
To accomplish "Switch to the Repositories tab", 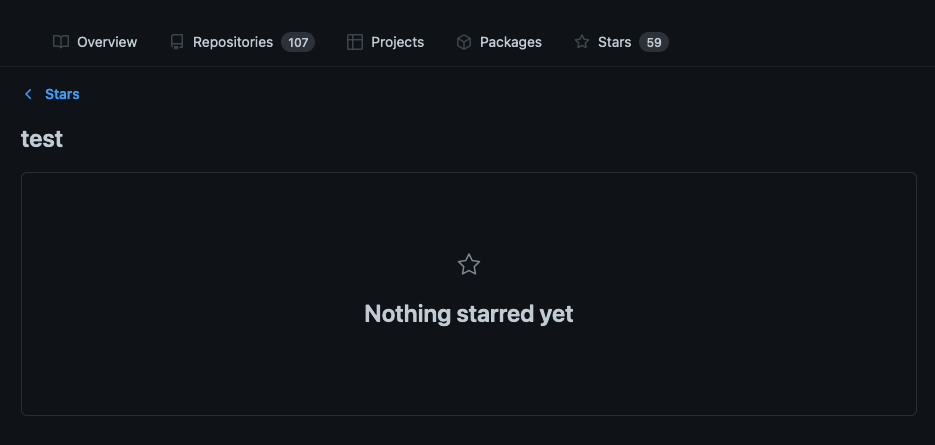I will point(233,42).
